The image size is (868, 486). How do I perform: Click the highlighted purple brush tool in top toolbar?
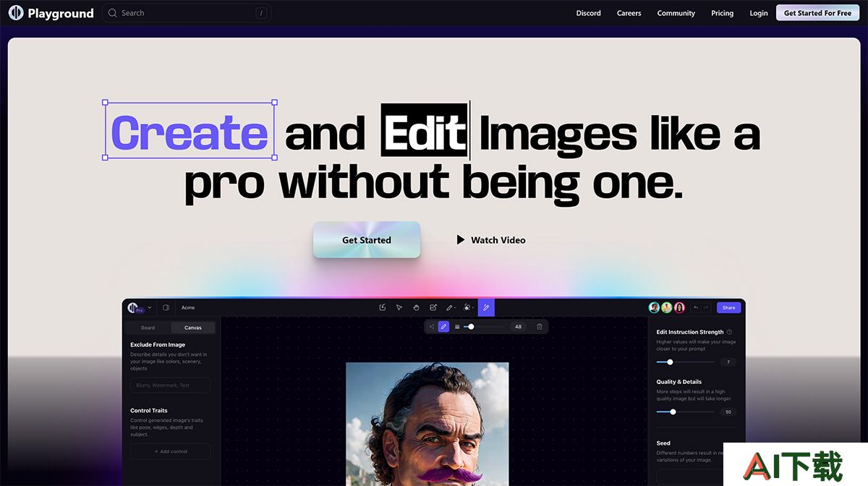pos(486,307)
